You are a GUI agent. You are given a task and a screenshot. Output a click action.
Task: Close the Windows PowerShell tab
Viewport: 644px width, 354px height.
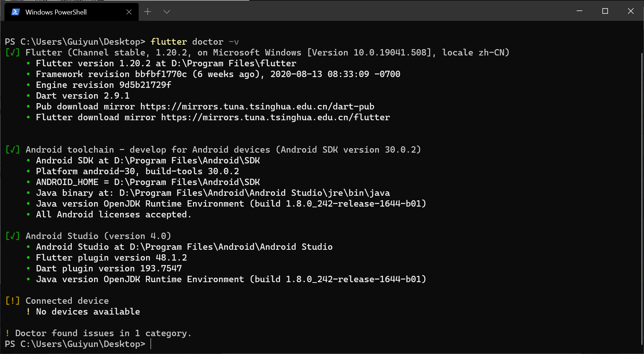point(129,12)
